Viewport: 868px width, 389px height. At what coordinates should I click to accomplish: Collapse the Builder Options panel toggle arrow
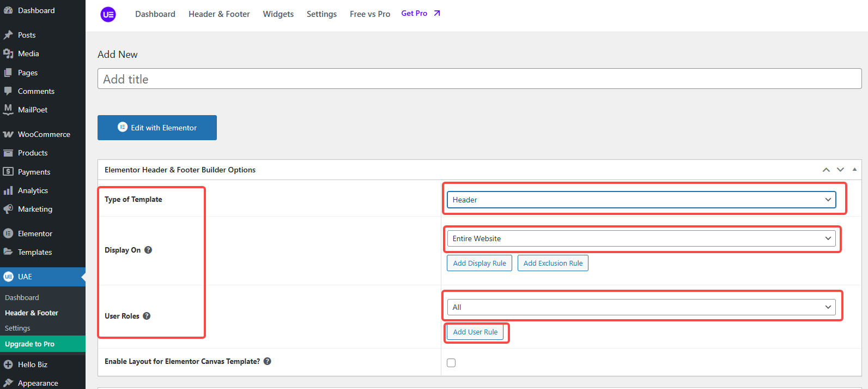(854, 170)
